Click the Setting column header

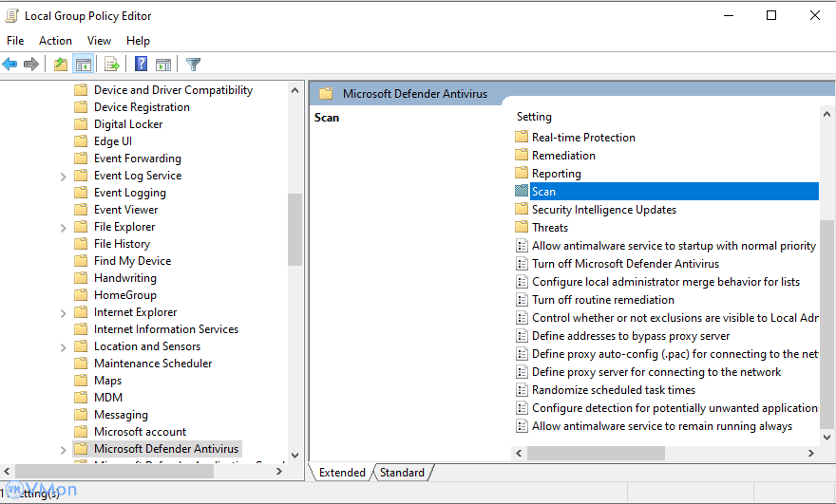[534, 117]
